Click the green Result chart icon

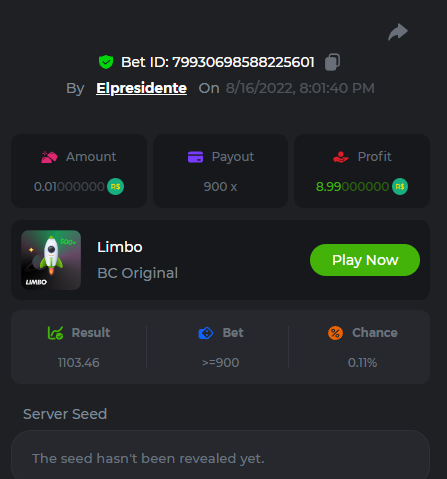click(x=55, y=333)
